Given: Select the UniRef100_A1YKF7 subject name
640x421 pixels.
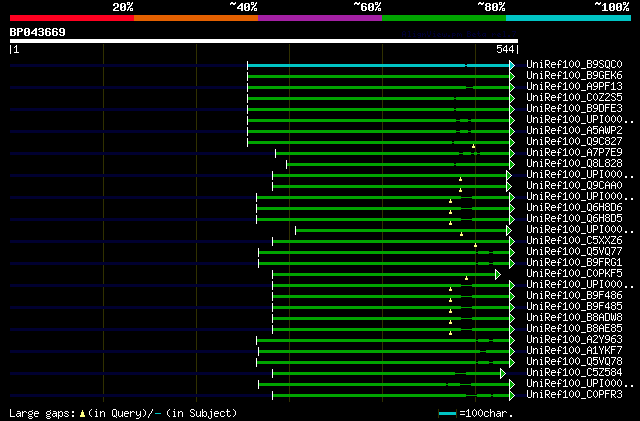Looking at the screenshot, I should [574, 351].
